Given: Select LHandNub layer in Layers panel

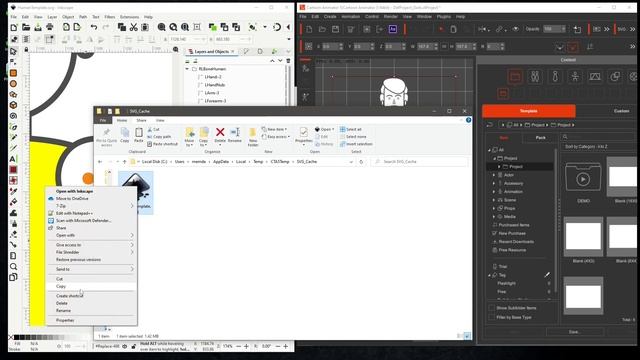Looking at the screenshot, I should click(214, 85).
